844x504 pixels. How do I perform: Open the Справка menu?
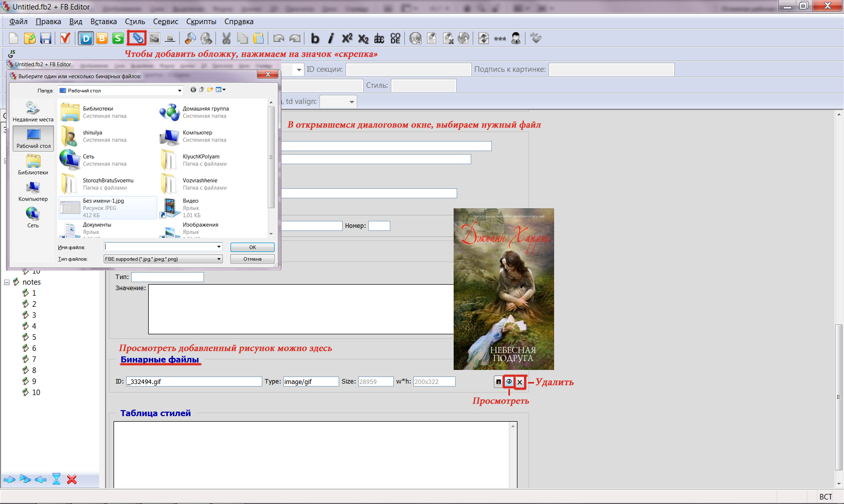239,22
